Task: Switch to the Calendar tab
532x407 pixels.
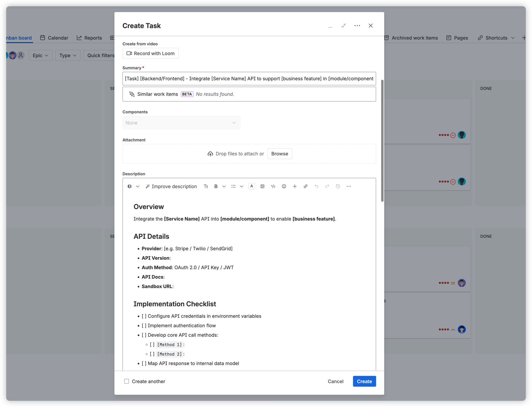Action: tap(54, 38)
